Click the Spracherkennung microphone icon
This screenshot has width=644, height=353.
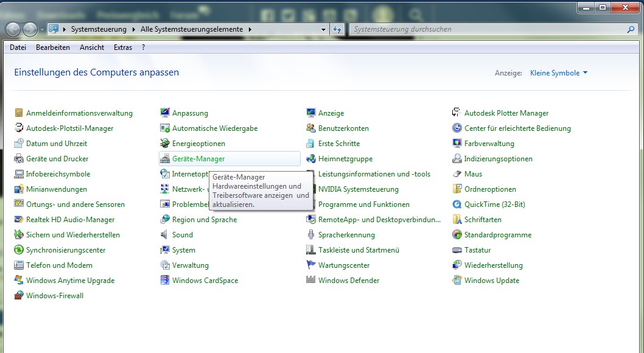pyautogui.click(x=311, y=235)
